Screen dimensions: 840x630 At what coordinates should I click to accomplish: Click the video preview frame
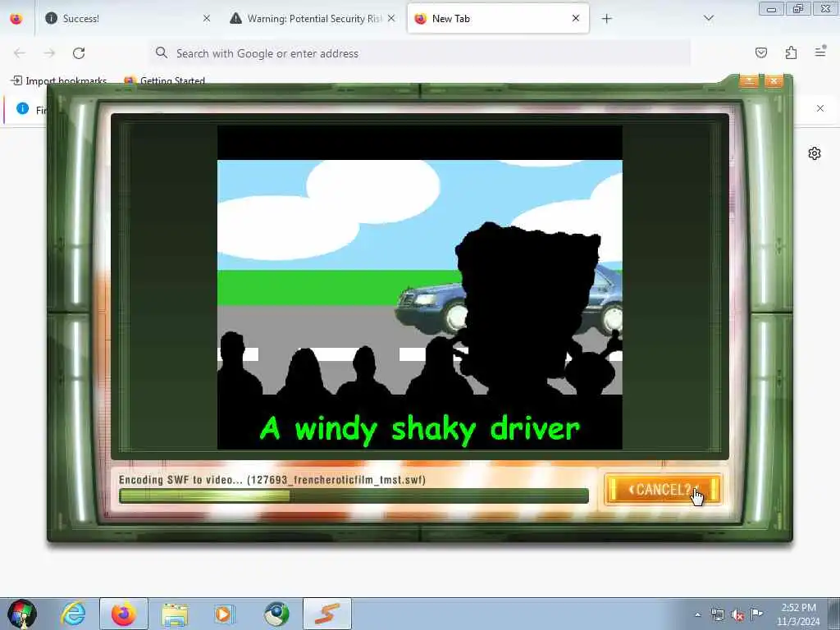point(419,287)
